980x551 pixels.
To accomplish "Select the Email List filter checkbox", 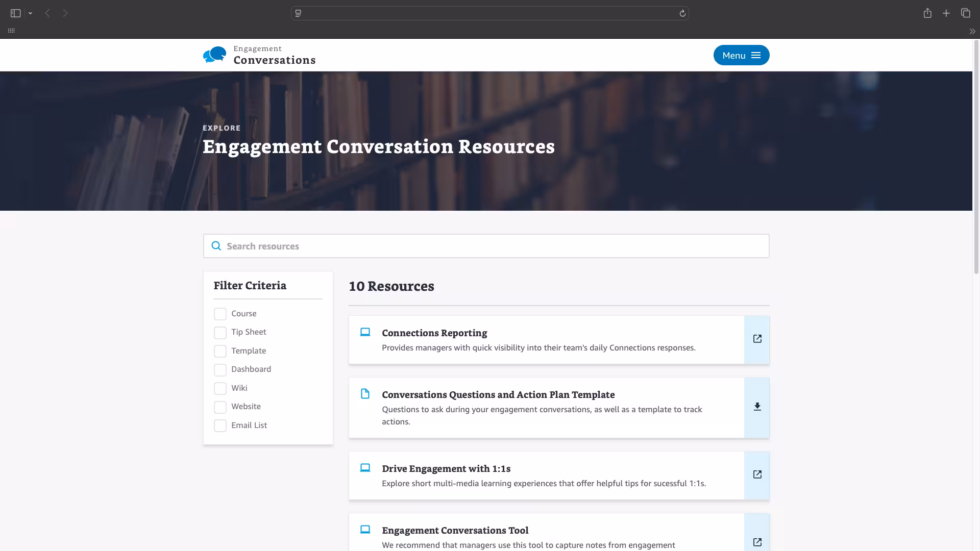I will tap(220, 425).
